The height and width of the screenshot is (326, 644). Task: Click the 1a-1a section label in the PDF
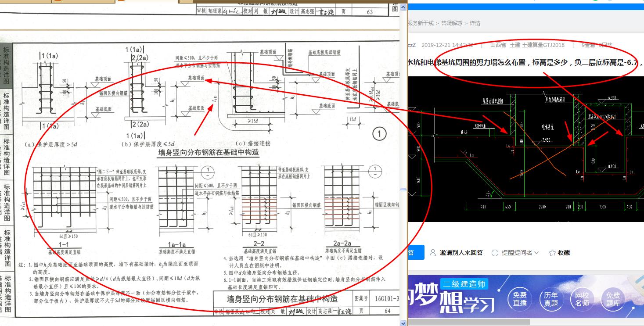[x=177, y=244]
